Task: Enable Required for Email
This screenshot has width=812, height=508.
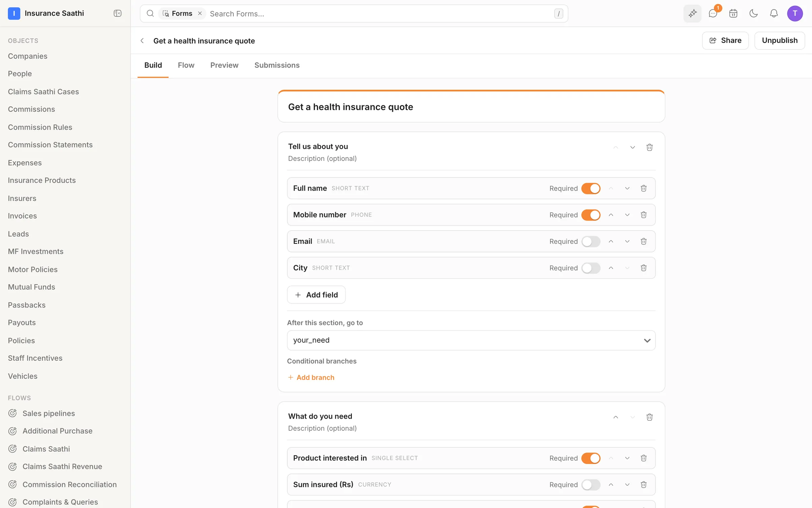Action: 591,241
